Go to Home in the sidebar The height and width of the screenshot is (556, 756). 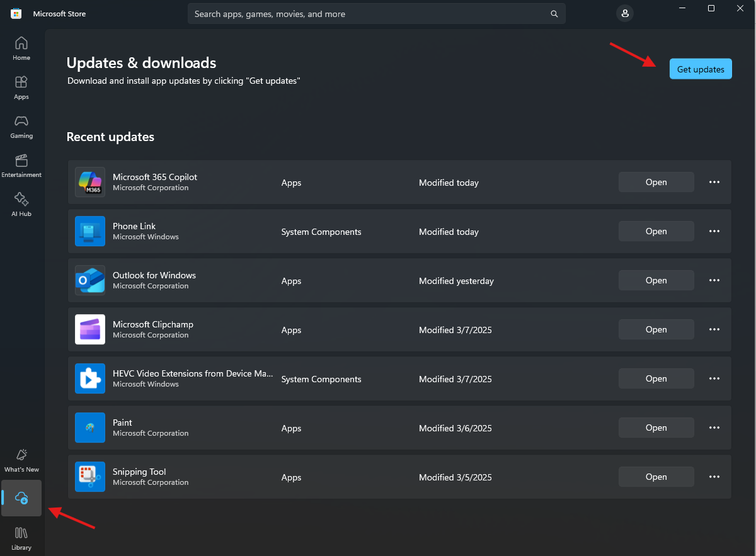21,48
